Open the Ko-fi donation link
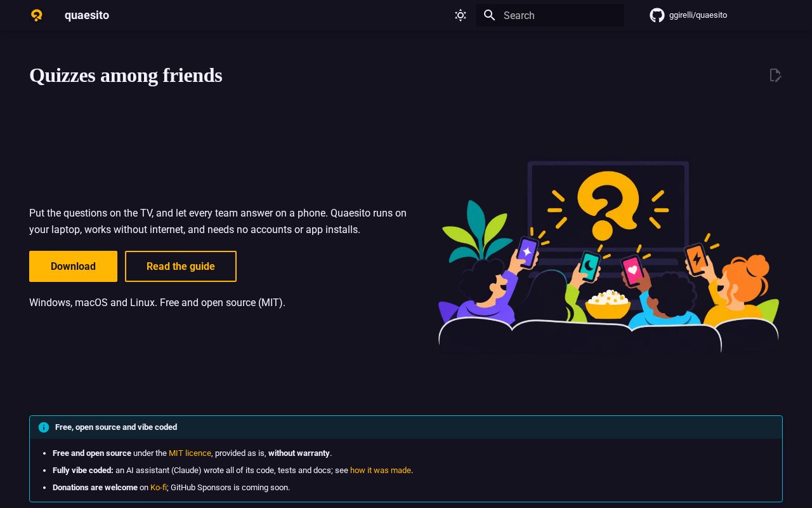The width and height of the screenshot is (812, 508). coord(159,488)
